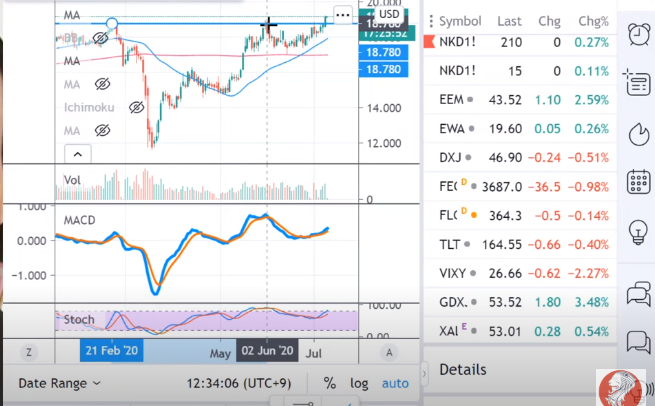Viewport: 655px width, 406px height.
Task: Select EEM in the watchlist
Action: [x=520, y=100]
